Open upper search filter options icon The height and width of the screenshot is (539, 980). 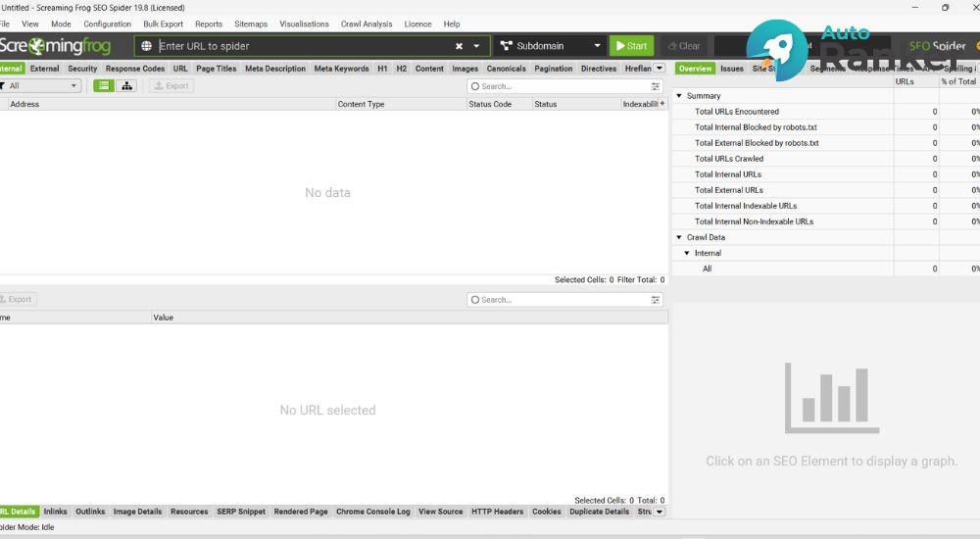pyautogui.click(x=655, y=86)
